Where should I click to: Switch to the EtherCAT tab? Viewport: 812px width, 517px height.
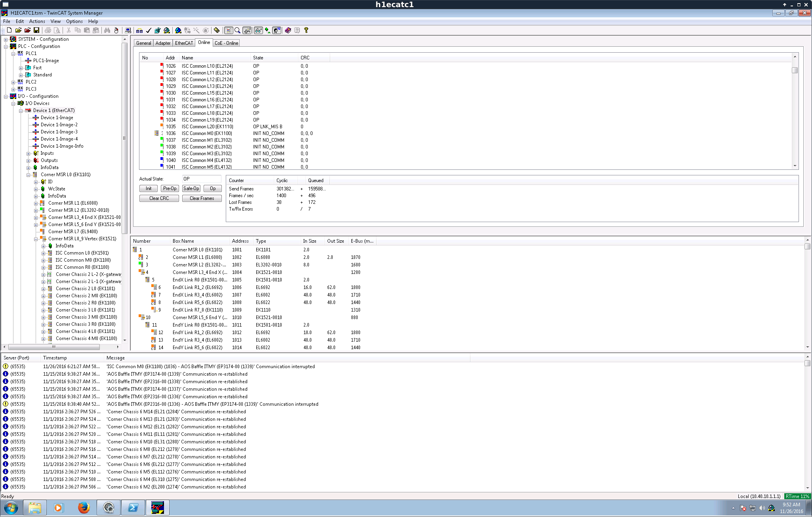pyautogui.click(x=184, y=43)
